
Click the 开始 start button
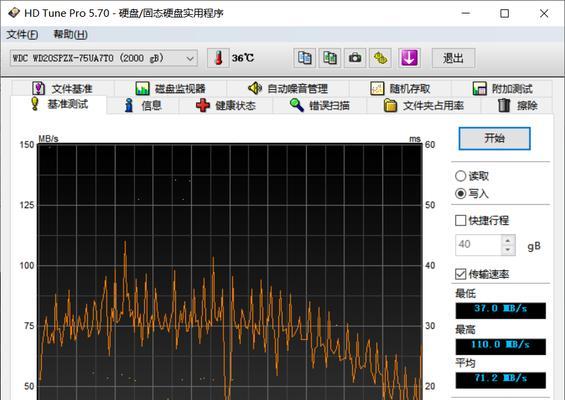pyautogui.click(x=494, y=138)
